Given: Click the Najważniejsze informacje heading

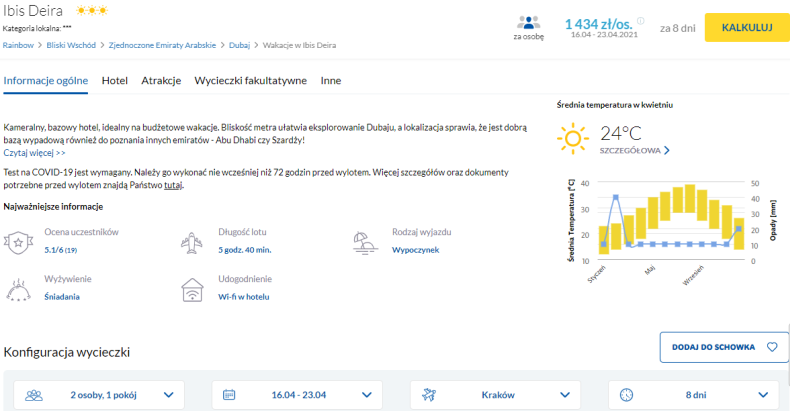Looking at the screenshot, I should pyautogui.click(x=53, y=207).
